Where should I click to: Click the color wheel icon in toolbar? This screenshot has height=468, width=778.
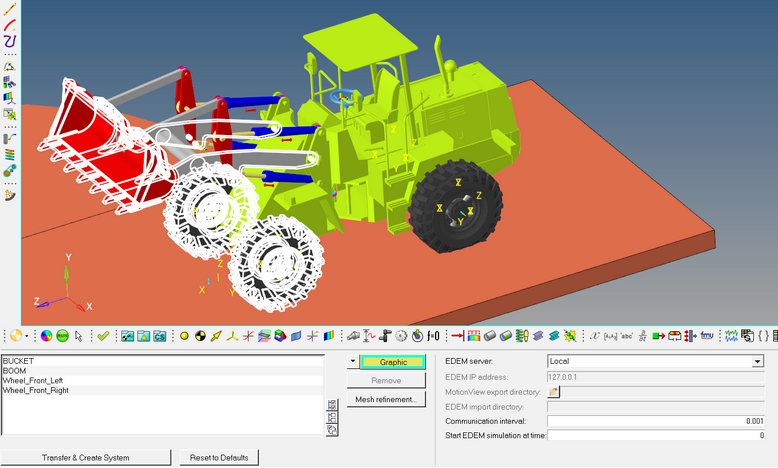(46, 336)
